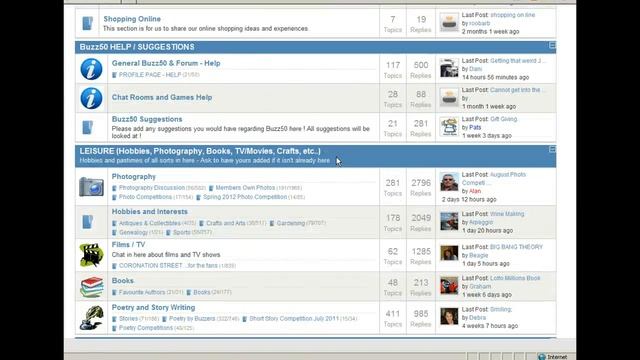Open General Buzz50 & Forum - Help
Image resolution: width=640 pixels, height=360 pixels.
click(x=166, y=63)
